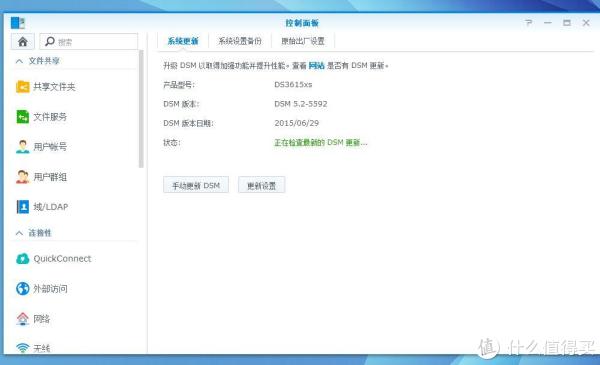Viewport: 600px width, 365px height.
Task: Collapse the 文件共享 section
Action: 19,61
